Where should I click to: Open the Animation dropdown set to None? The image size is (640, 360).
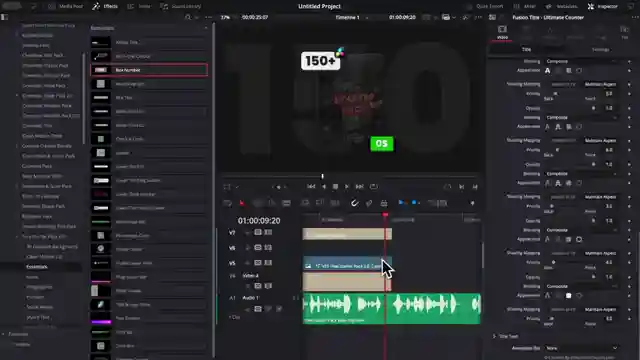coord(581,348)
